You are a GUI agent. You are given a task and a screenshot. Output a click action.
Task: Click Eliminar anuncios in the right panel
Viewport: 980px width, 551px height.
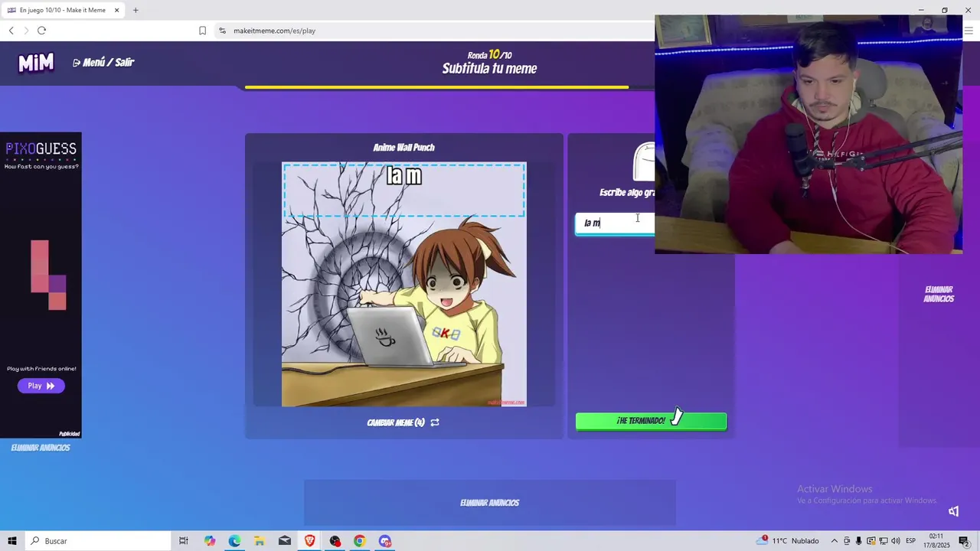[939, 295]
